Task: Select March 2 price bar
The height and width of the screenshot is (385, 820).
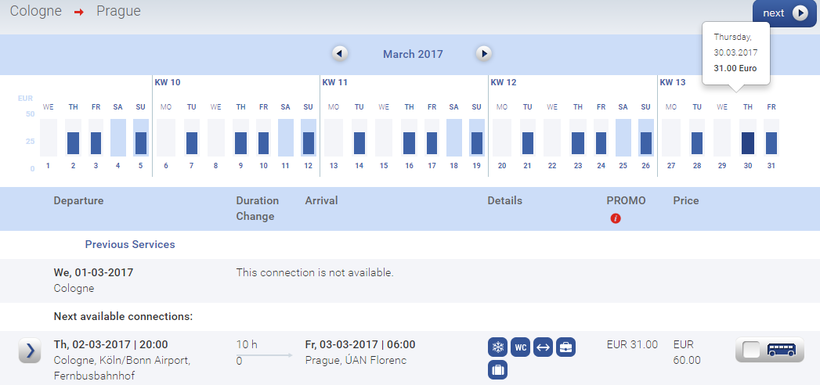Action: coord(73,143)
